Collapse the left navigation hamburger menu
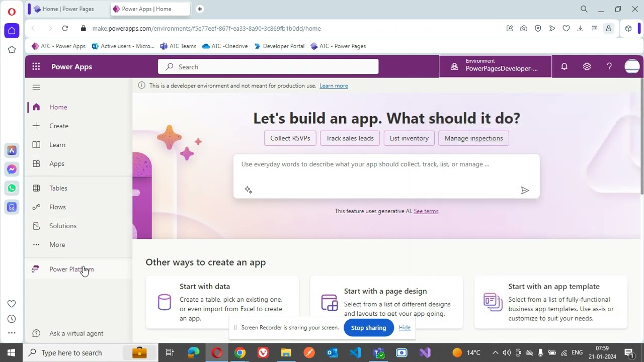644x362 pixels. point(36,87)
